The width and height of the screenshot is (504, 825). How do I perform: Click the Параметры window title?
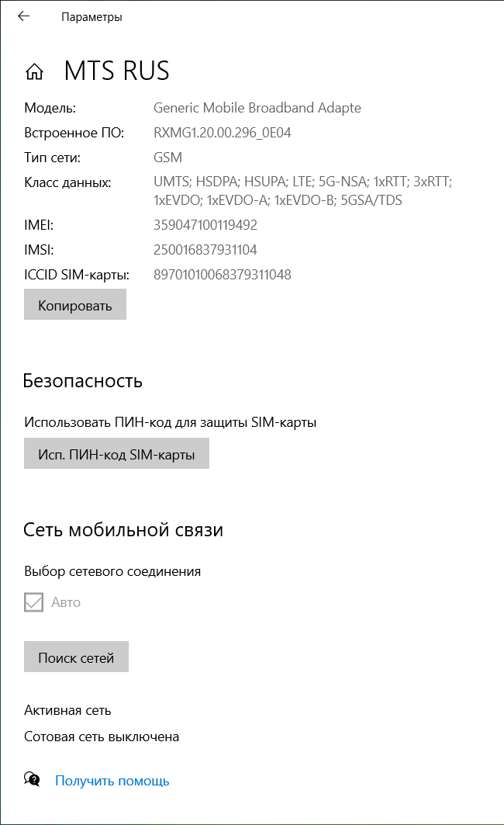91,17
